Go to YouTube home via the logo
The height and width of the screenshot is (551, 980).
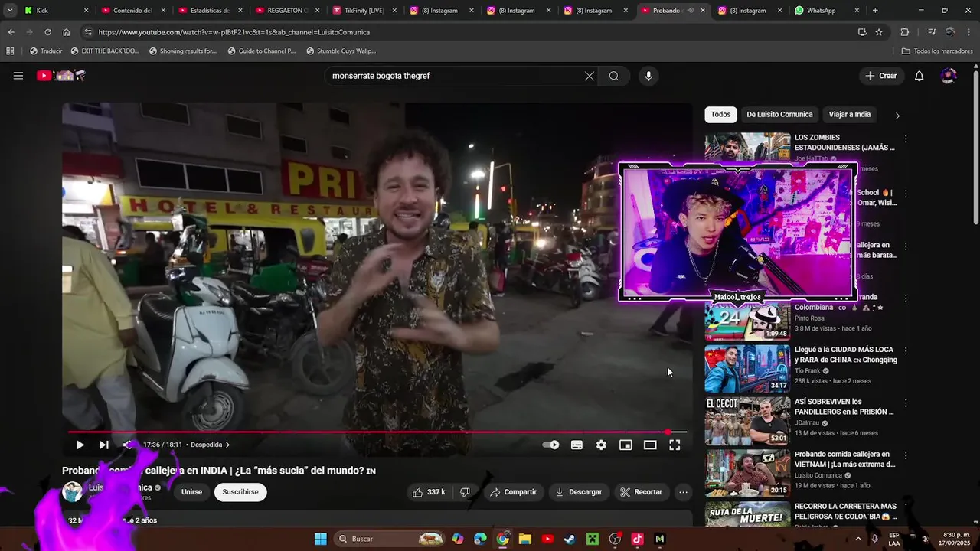(61, 76)
